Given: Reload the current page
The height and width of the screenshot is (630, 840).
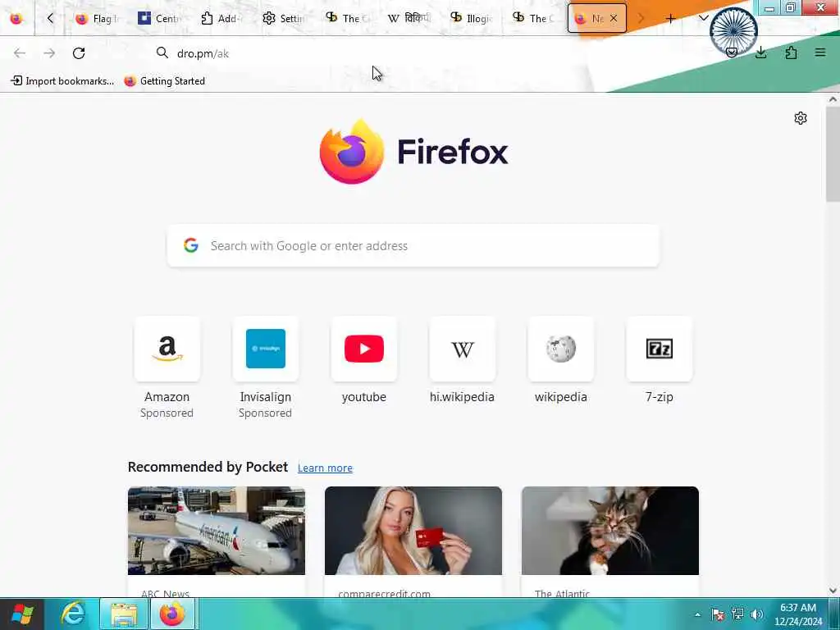Looking at the screenshot, I should point(79,53).
